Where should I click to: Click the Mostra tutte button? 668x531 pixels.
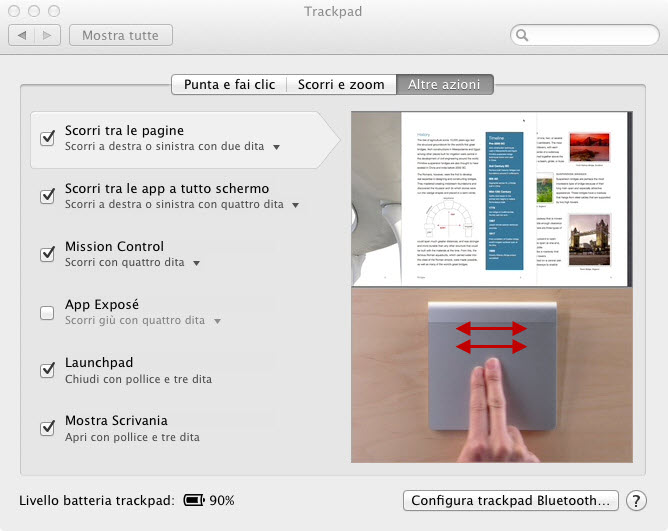tap(120, 35)
